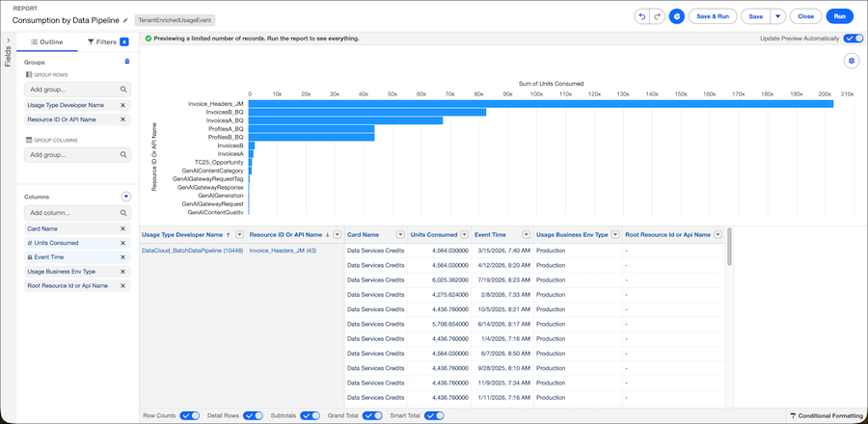This screenshot has height=424, width=868.
Task: Run the report
Action: pos(840,16)
